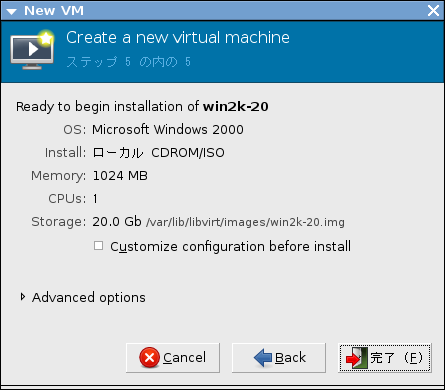The image size is (445, 390).
Task: Click the 20.0 Gb storage size
Action: pos(117,222)
